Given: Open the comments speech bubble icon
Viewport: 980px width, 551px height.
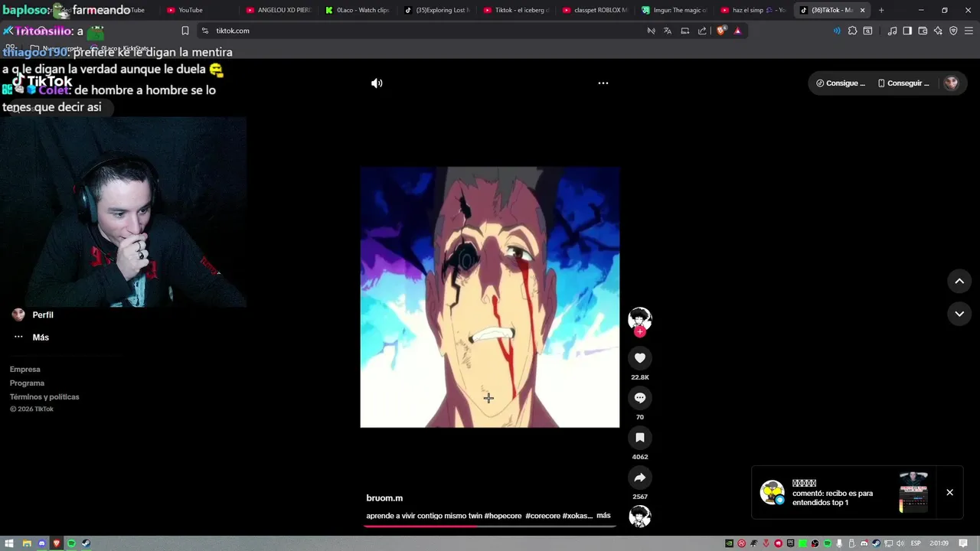Looking at the screenshot, I should click(640, 398).
